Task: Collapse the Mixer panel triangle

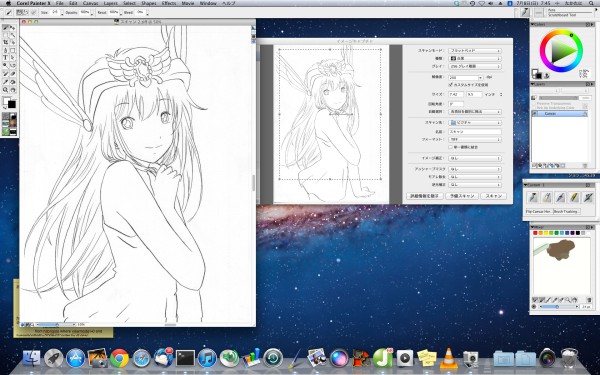Action: point(532,227)
